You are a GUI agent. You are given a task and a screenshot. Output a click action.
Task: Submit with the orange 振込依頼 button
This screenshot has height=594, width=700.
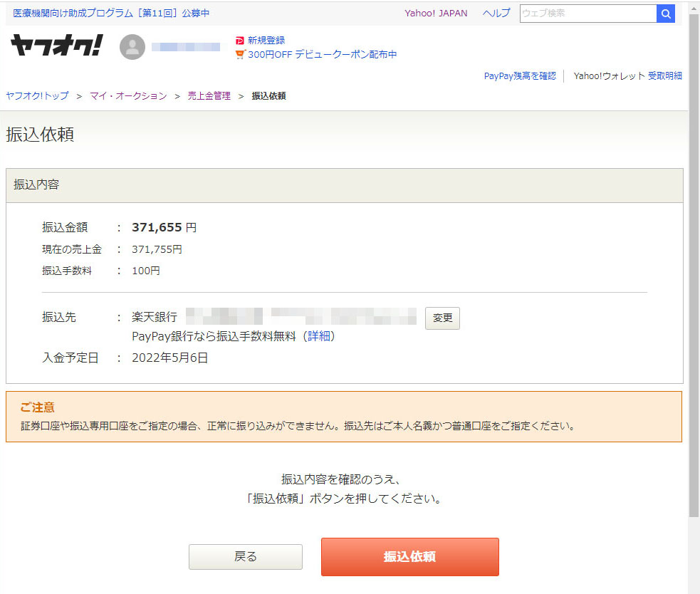tap(409, 557)
